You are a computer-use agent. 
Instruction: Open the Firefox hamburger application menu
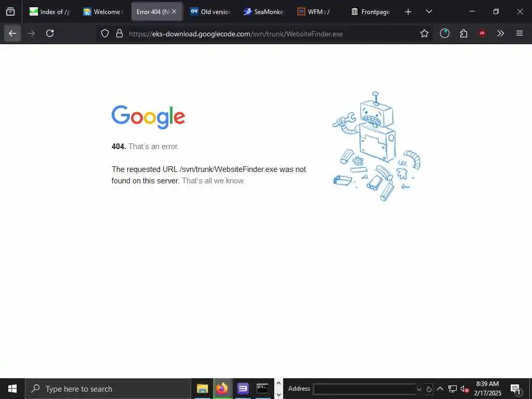coord(520,33)
